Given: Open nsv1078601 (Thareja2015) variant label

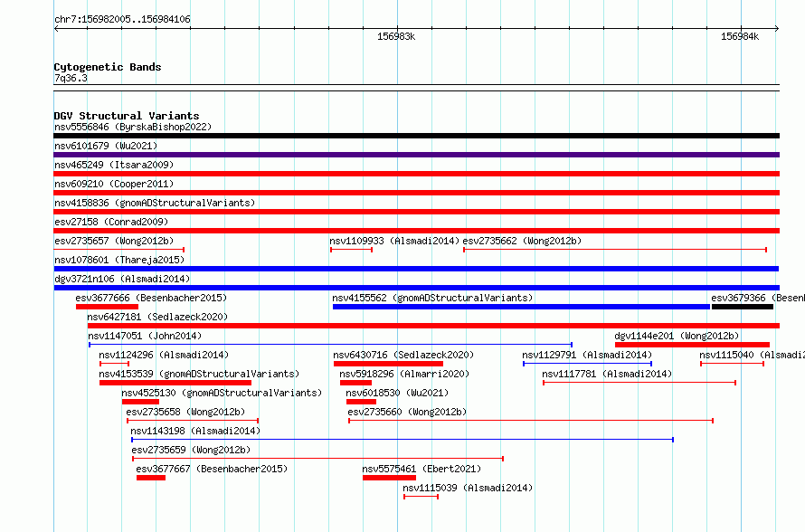Looking at the screenshot, I should click(x=119, y=260).
